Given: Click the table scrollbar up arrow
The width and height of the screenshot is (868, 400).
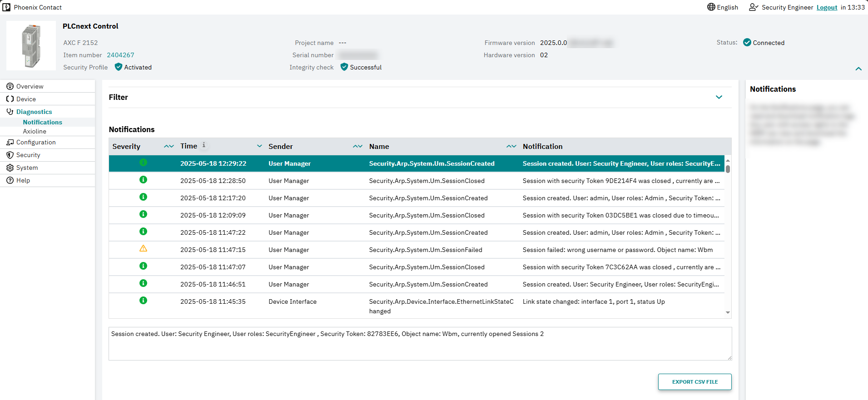Looking at the screenshot, I should coord(728,161).
